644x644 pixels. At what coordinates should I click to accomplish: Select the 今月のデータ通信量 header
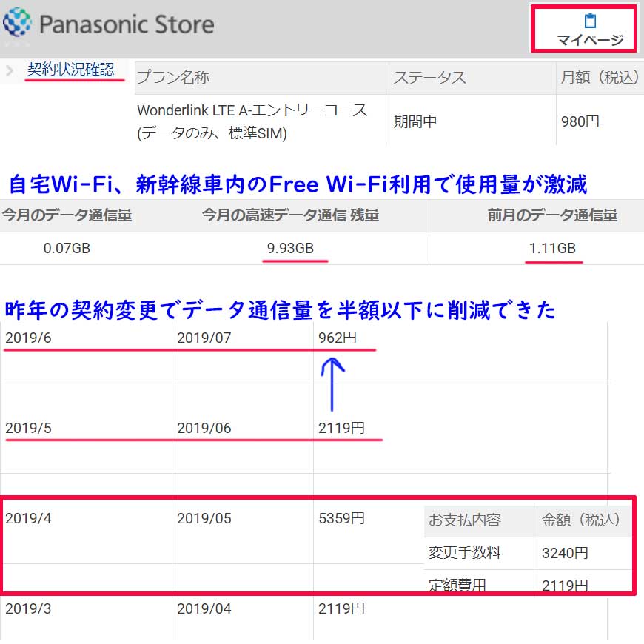pyautogui.click(x=67, y=215)
